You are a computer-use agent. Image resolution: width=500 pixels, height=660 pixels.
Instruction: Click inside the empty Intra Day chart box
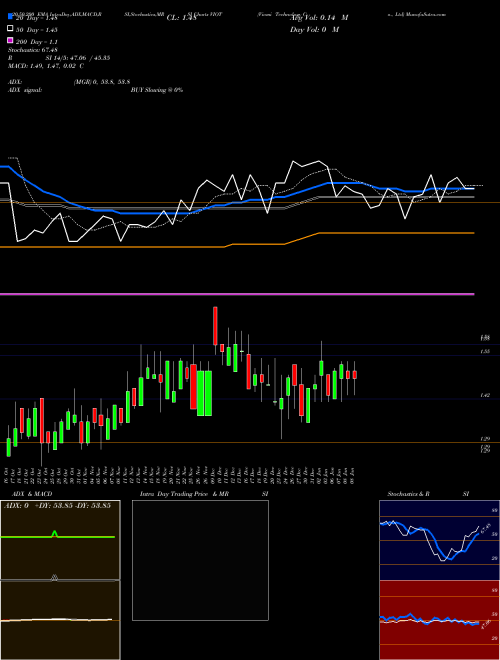pyautogui.click(x=200, y=560)
